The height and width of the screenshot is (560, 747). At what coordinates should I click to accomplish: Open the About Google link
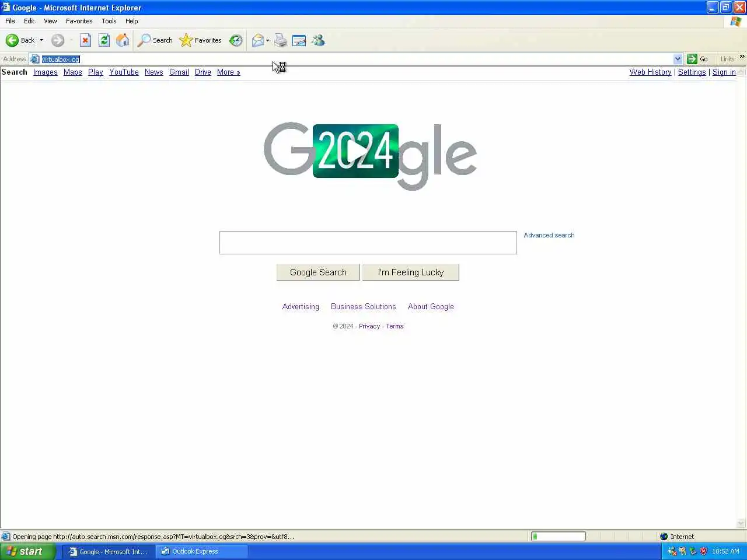click(x=431, y=307)
